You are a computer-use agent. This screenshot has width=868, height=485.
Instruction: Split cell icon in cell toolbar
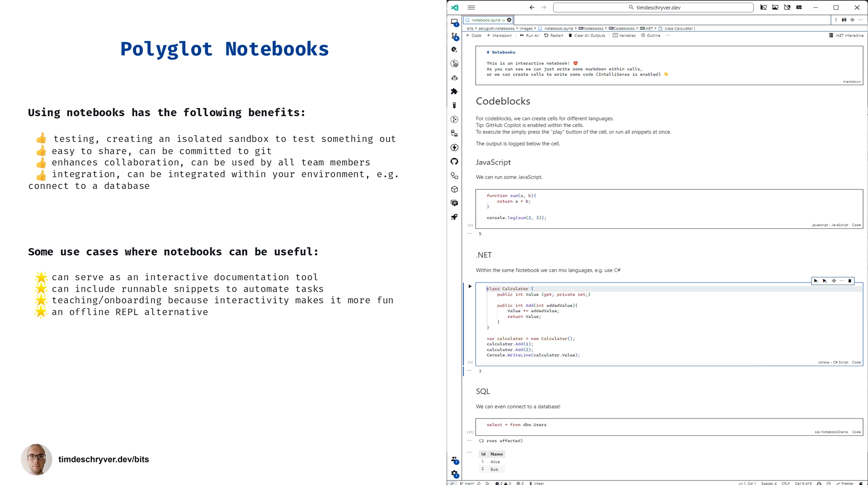834,281
